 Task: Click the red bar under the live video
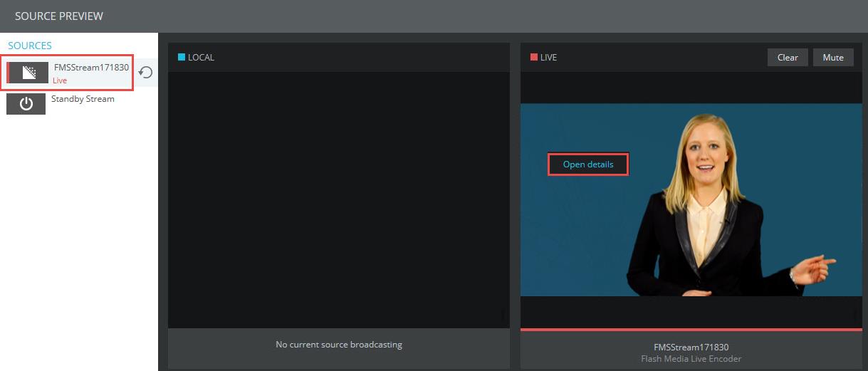pos(691,330)
